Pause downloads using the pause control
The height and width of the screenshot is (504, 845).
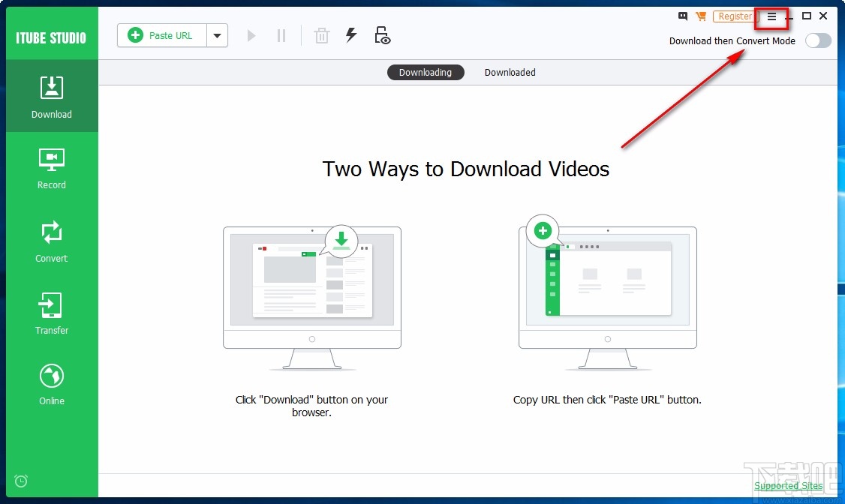tap(281, 34)
